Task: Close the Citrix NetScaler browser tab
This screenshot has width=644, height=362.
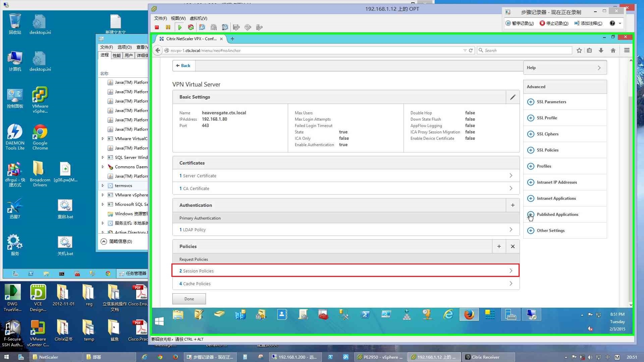Action: click(x=221, y=39)
